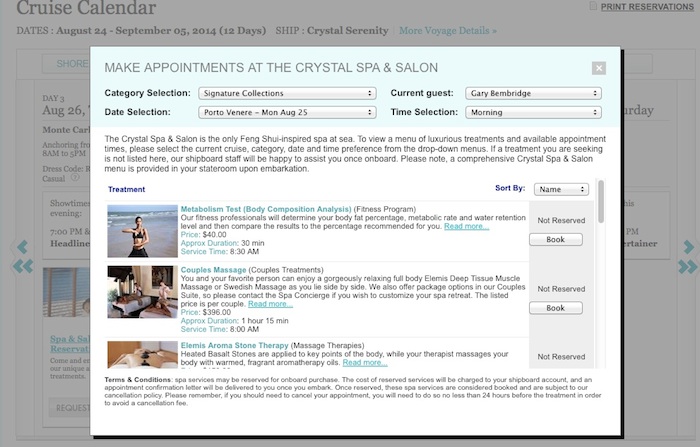This screenshot has width=700, height=447.
Task: Click Not Reserved status for Couples Massage
Action: (561, 289)
